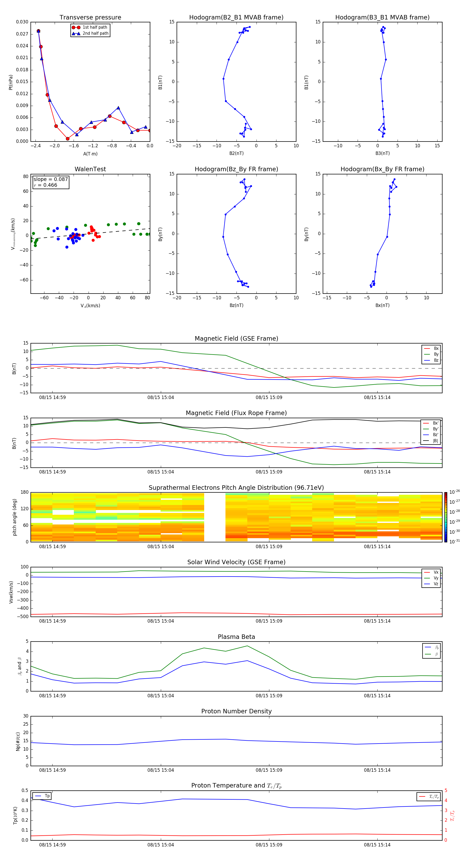Select the "2nd half path" legend entry
This screenshot has width=473, height=868.
click(90, 33)
